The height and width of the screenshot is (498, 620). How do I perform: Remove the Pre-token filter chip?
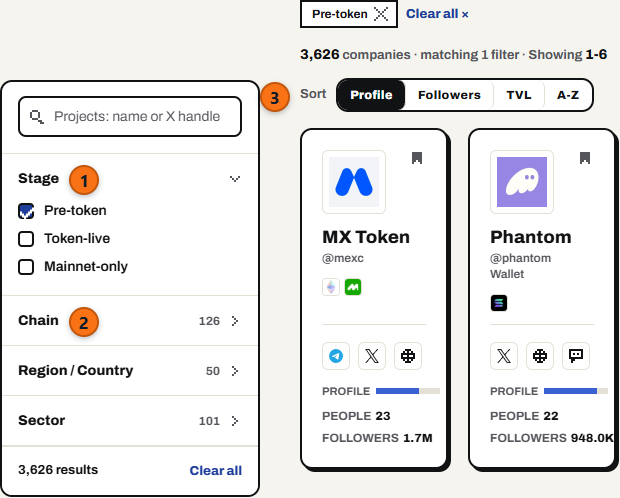click(x=381, y=14)
